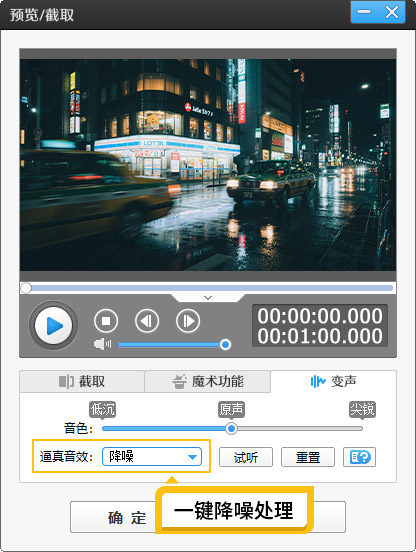The image size is (416, 552).
Task: Collapse panel with the chevron below timeline
Action: click(208, 298)
